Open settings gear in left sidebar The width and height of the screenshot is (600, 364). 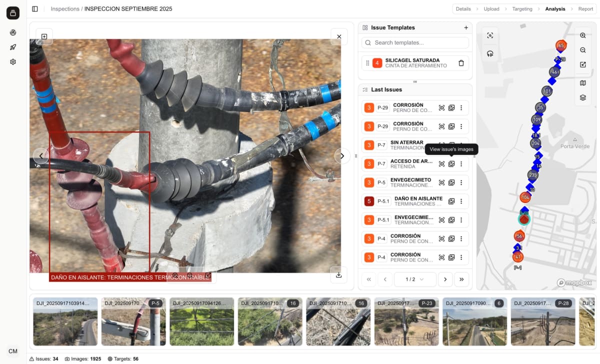pos(13,62)
